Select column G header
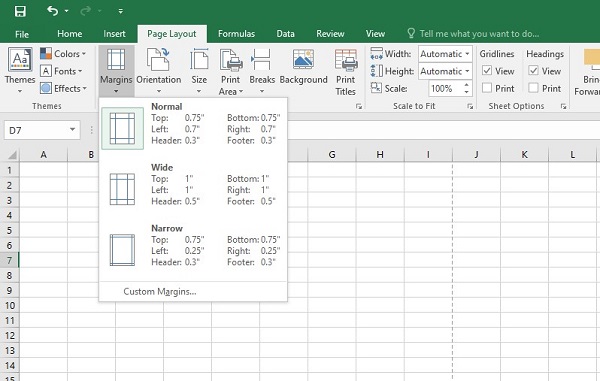This screenshot has height=381, width=600. click(332, 155)
